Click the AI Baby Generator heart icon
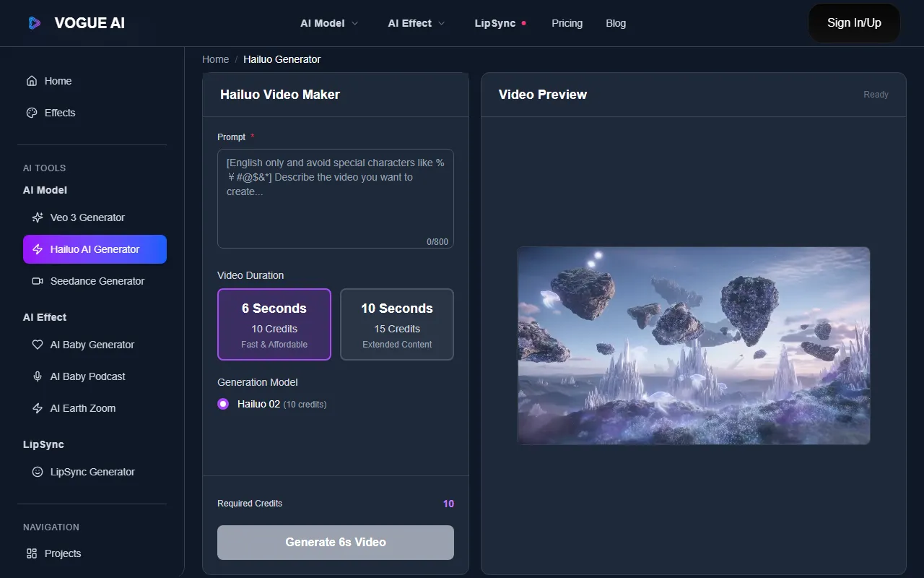This screenshot has width=924, height=578. [38, 345]
